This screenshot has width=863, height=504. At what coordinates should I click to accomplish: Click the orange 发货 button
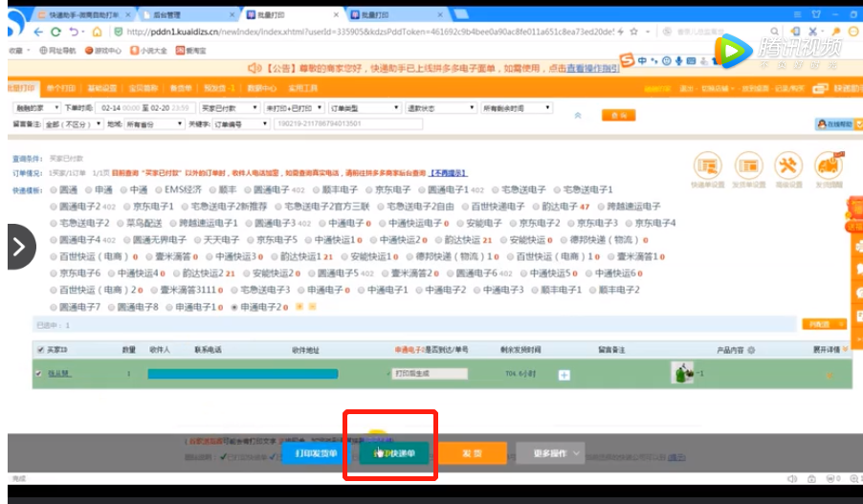(x=472, y=453)
